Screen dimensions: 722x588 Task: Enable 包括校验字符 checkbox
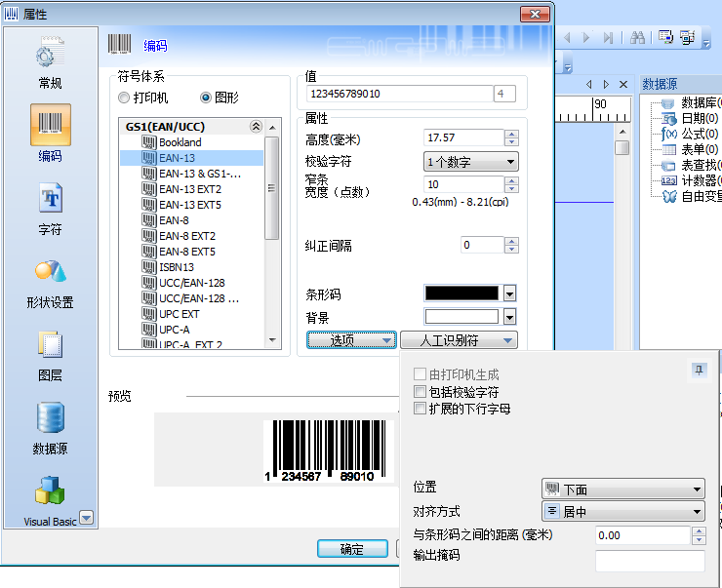tap(420, 392)
